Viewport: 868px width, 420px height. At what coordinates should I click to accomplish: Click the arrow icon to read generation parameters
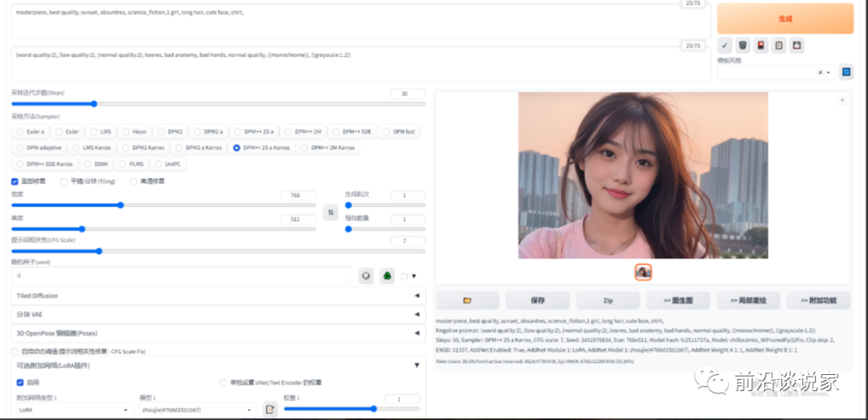(x=725, y=46)
